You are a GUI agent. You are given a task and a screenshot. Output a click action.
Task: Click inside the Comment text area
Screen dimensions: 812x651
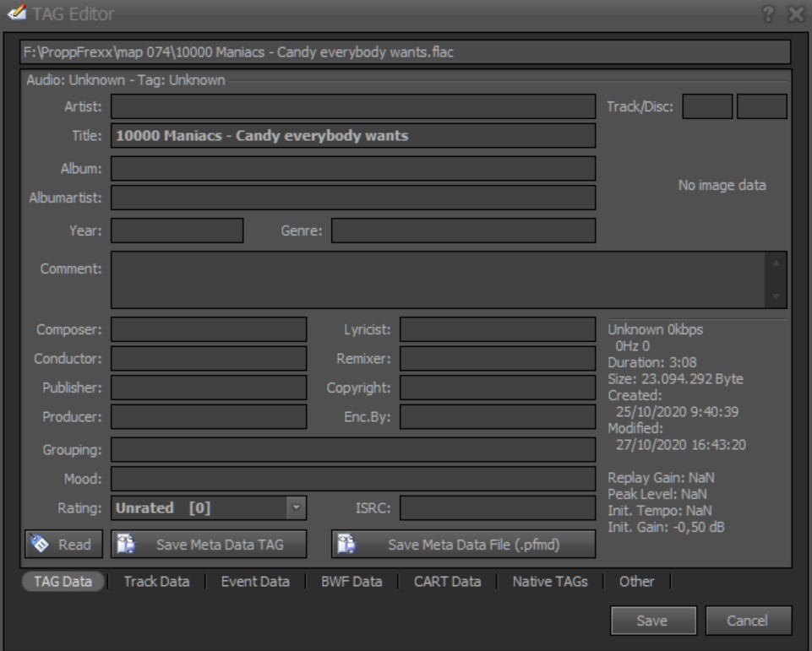coord(438,280)
